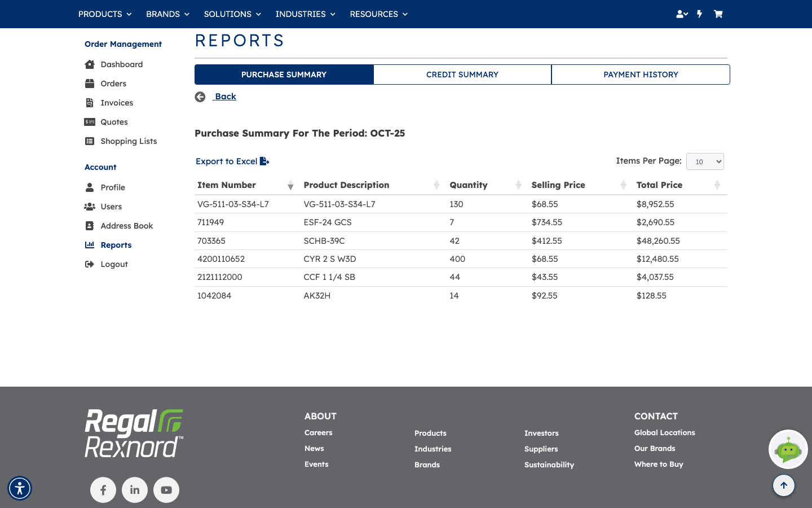Click the back arrow circle icon
812x508 pixels.
click(200, 97)
